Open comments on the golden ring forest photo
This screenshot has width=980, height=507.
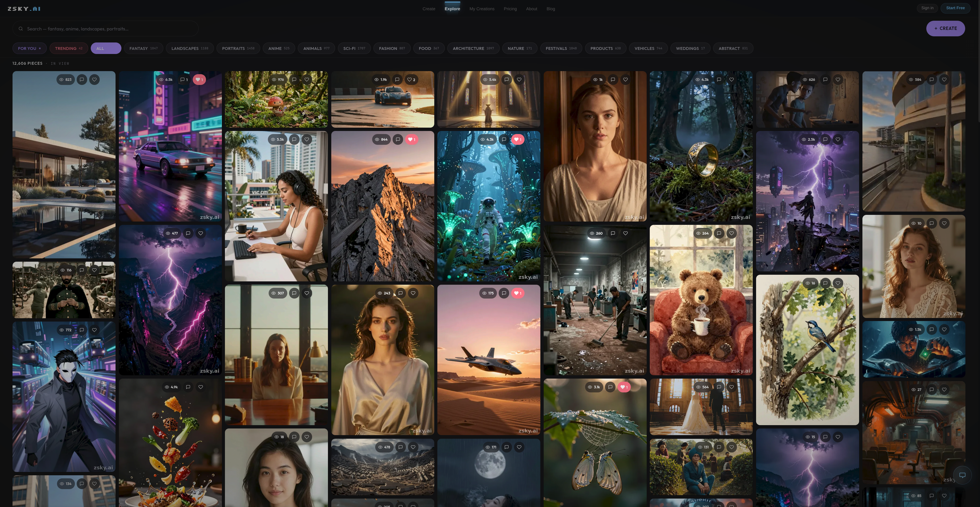tap(719, 80)
